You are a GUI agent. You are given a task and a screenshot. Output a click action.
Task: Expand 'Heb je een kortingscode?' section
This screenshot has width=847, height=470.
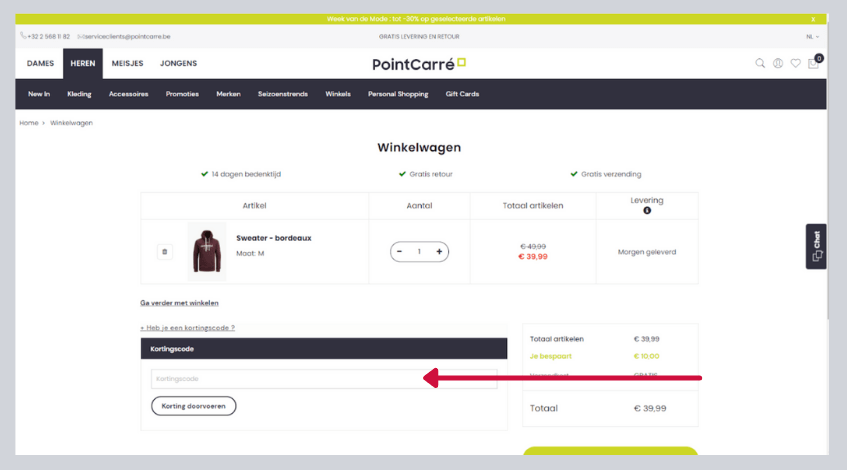pyautogui.click(x=188, y=327)
